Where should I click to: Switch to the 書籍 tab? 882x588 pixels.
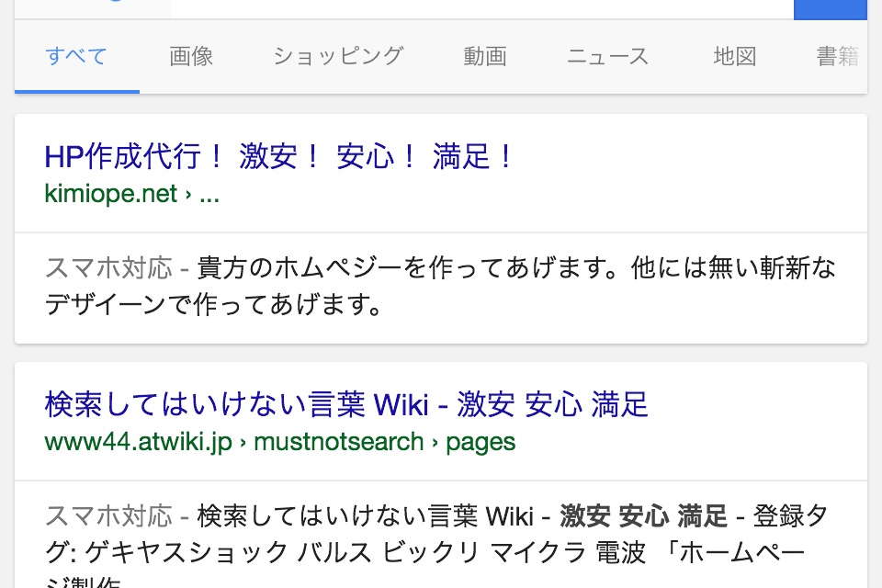(838, 57)
